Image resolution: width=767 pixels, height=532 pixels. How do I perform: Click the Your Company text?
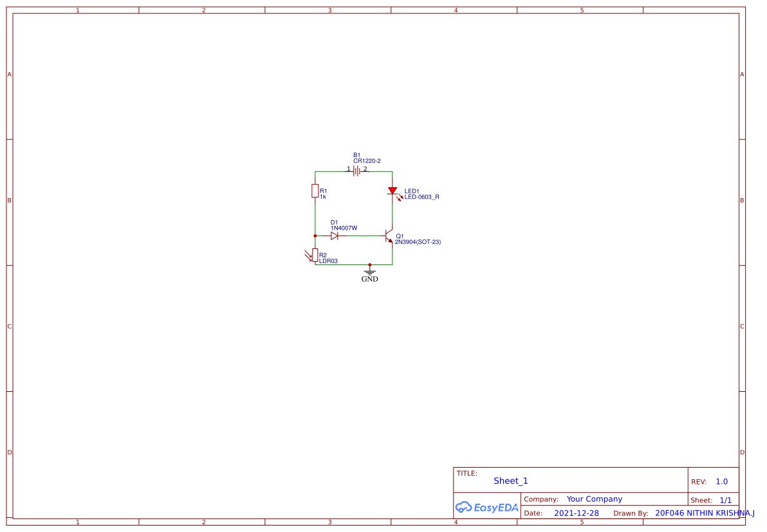tap(594, 499)
